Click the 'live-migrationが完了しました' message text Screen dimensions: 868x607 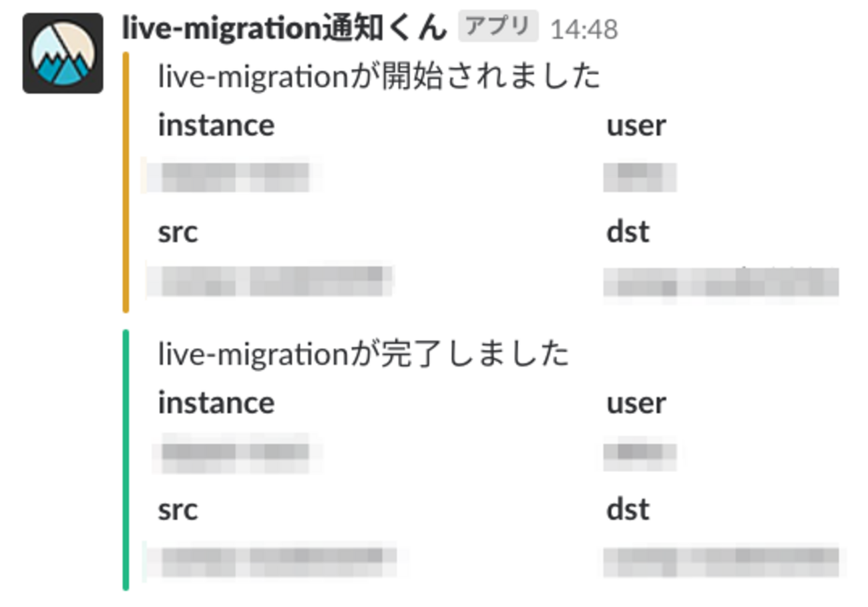[363, 354]
